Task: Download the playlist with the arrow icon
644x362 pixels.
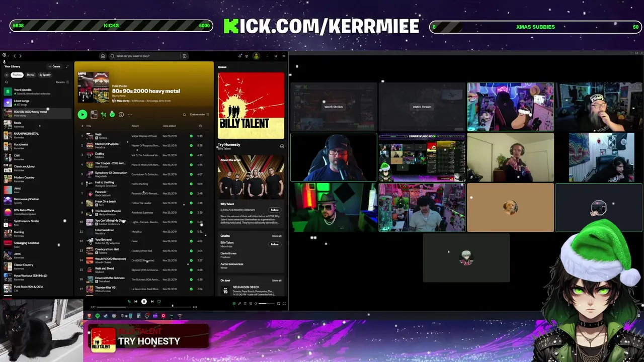Action: tap(121, 115)
